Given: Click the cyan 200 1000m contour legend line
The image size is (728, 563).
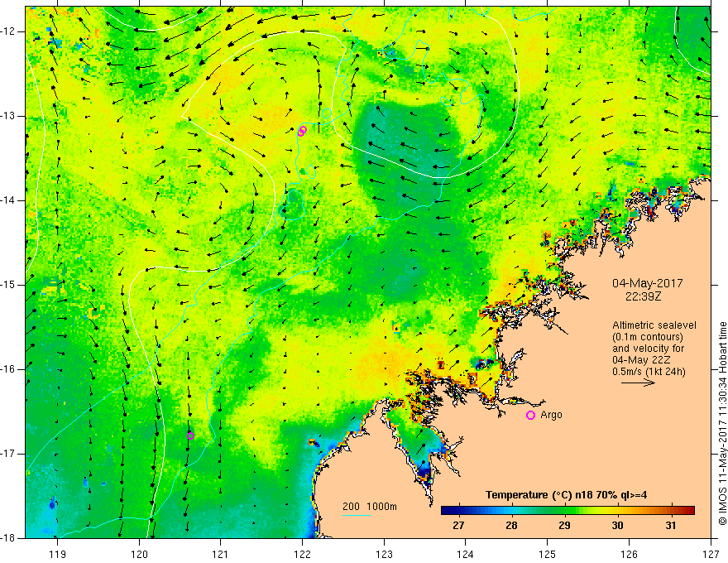Looking at the screenshot, I should pos(356,515).
